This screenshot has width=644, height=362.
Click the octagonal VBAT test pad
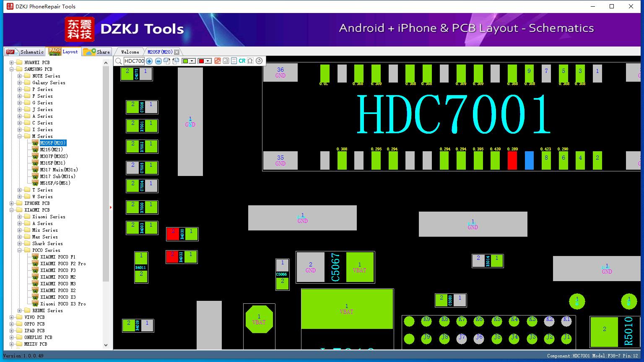point(259,319)
